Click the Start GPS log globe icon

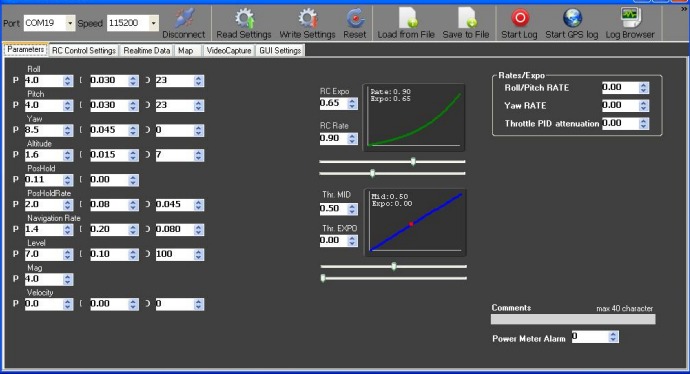tap(572, 18)
